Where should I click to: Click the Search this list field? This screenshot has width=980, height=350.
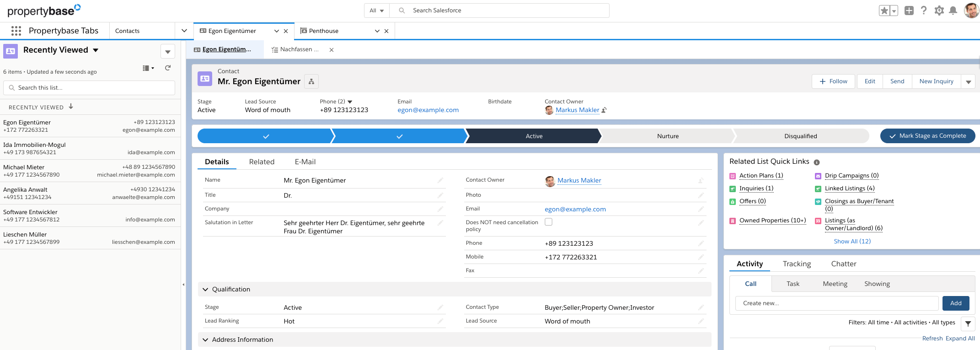(x=89, y=88)
